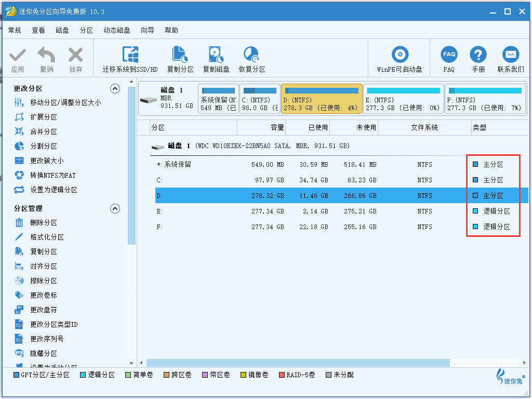Screen dimensions: 532x399
Task: Select the D: partition row in list
Action: (342, 196)
